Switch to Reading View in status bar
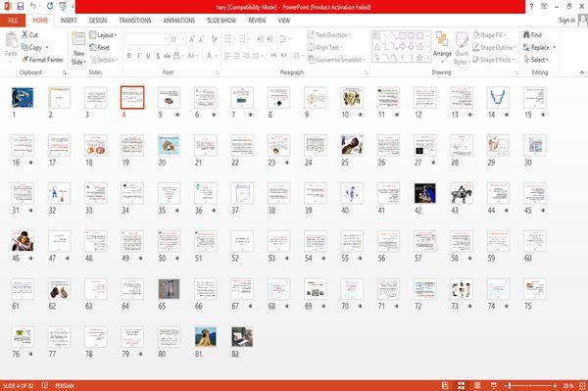The image size is (588, 391). (x=477, y=385)
